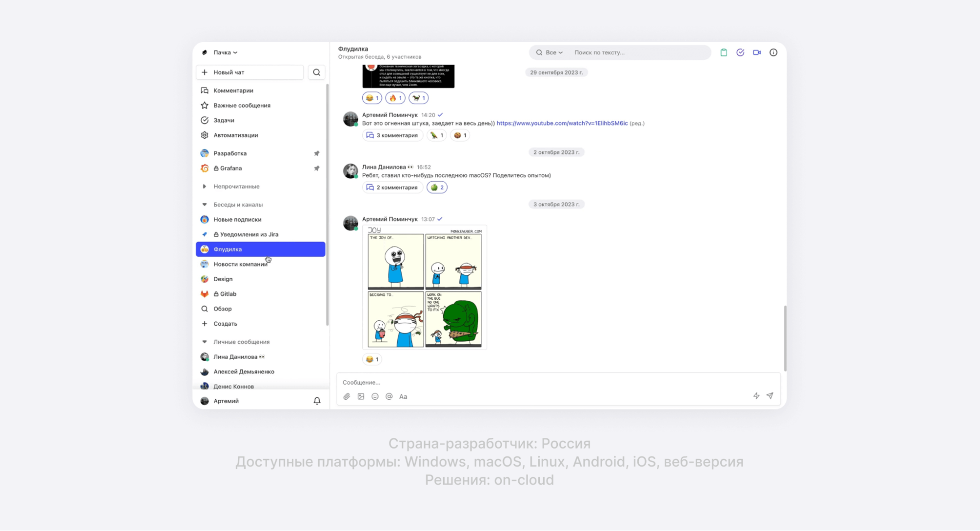This screenshot has height=531, width=980.
Task: Open chat info icon in header
Action: click(773, 52)
